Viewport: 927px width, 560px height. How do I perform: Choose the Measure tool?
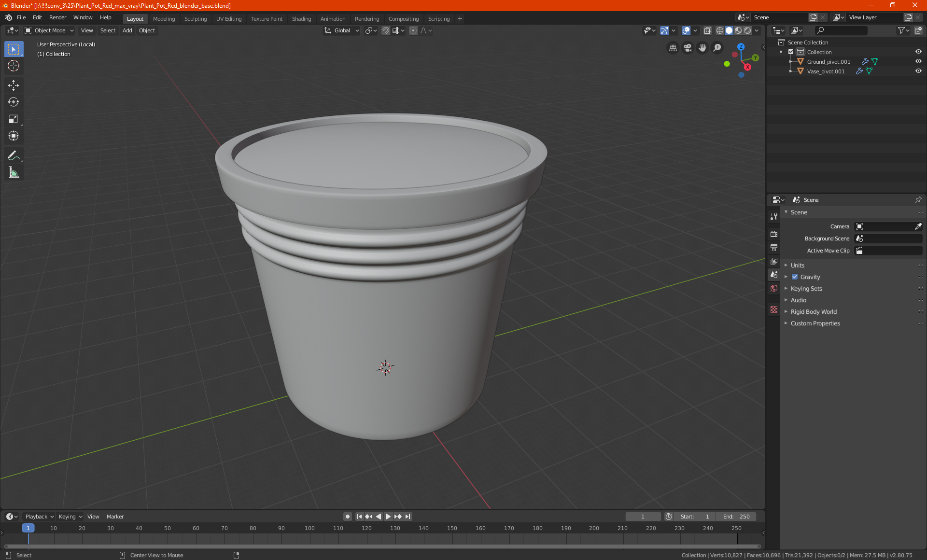point(14,172)
